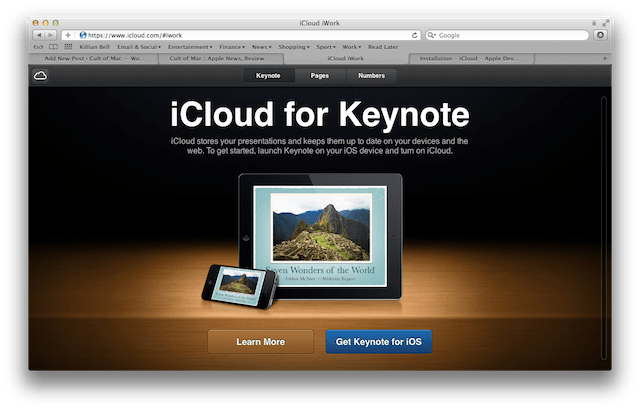Screen dimensions: 640x410
Task: Open the reading list glasses icon
Action: tap(39, 47)
